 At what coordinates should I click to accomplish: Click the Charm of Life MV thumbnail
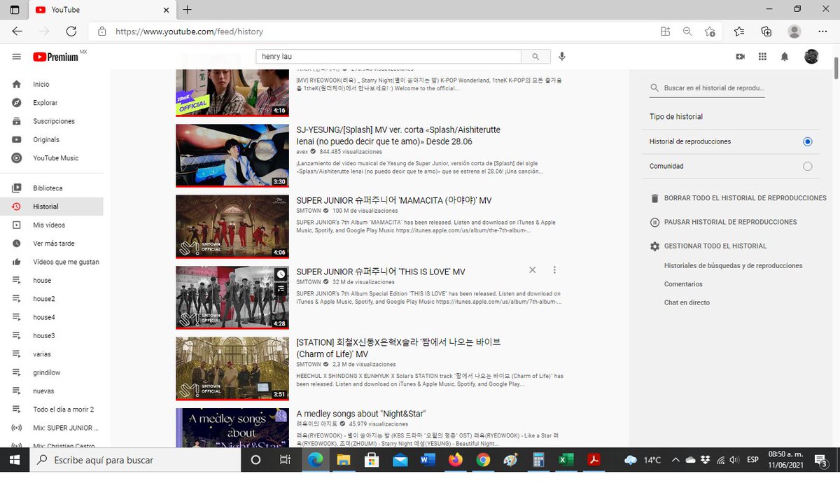point(232,368)
